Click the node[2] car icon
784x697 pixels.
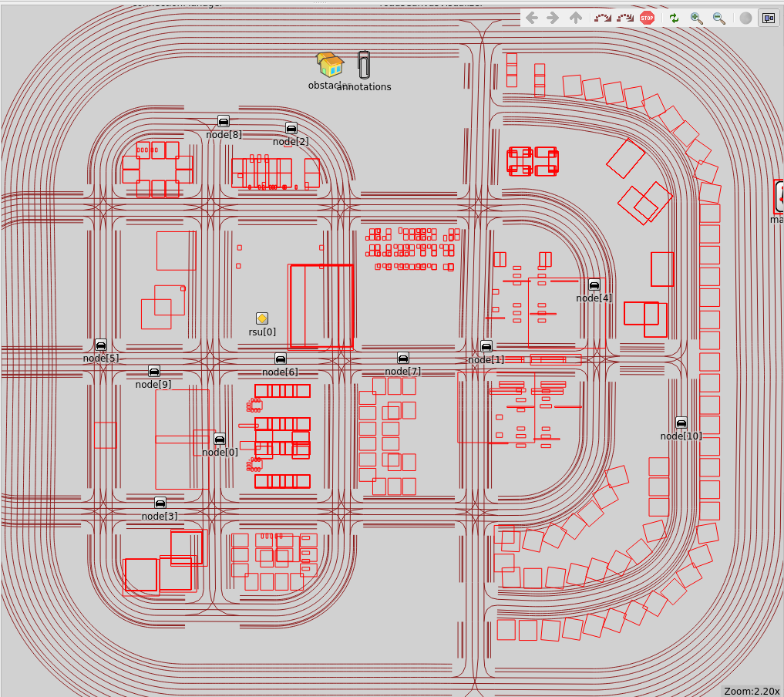(291, 129)
